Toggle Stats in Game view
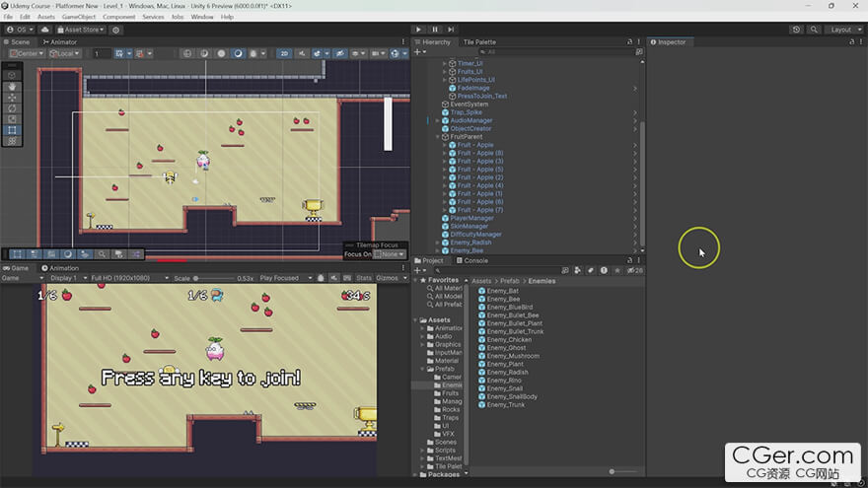 364,278
